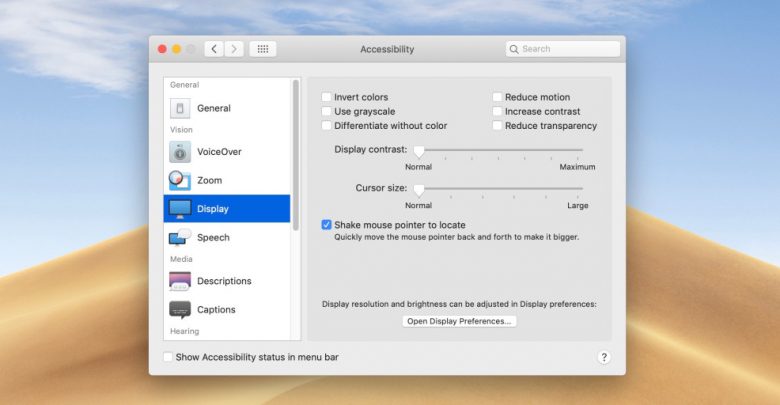
Task: Click the sidebar scrollbar
Action: 296,155
